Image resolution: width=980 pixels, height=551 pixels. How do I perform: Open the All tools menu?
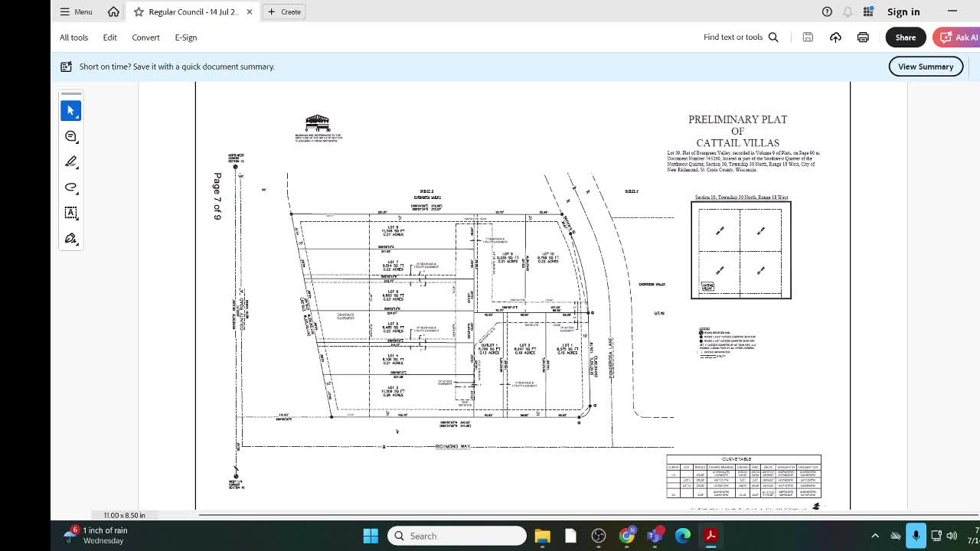(x=73, y=37)
